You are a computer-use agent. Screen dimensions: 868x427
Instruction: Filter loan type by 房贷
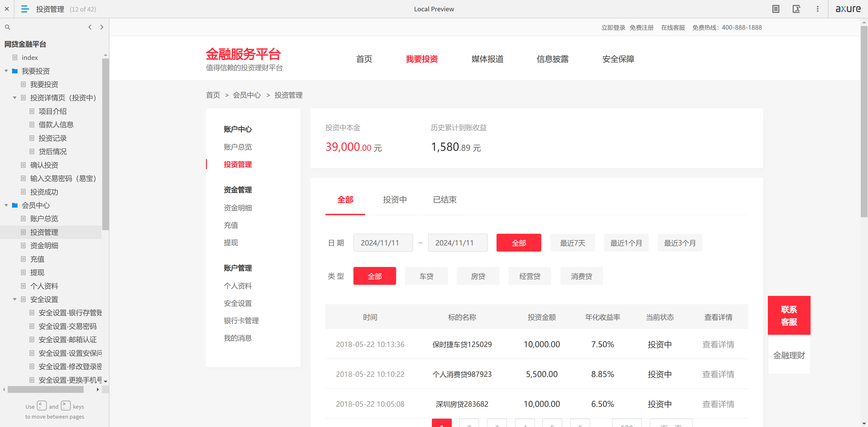[x=478, y=276]
